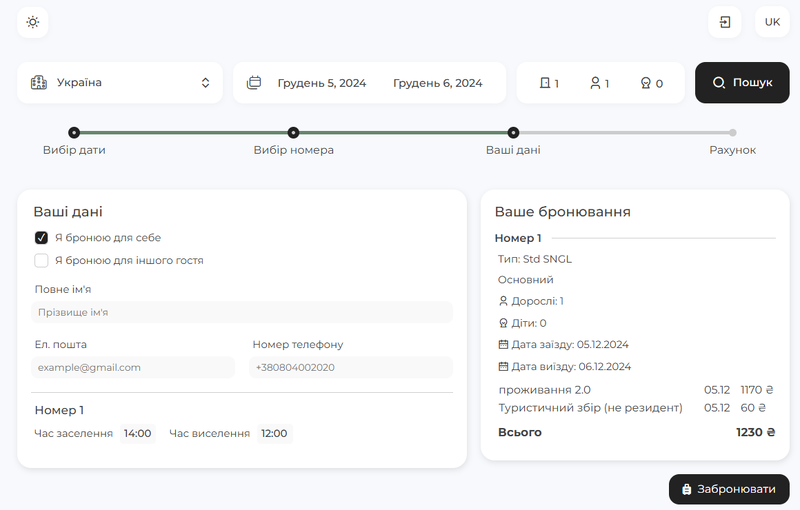Open the UK language selector

(x=772, y=22)
